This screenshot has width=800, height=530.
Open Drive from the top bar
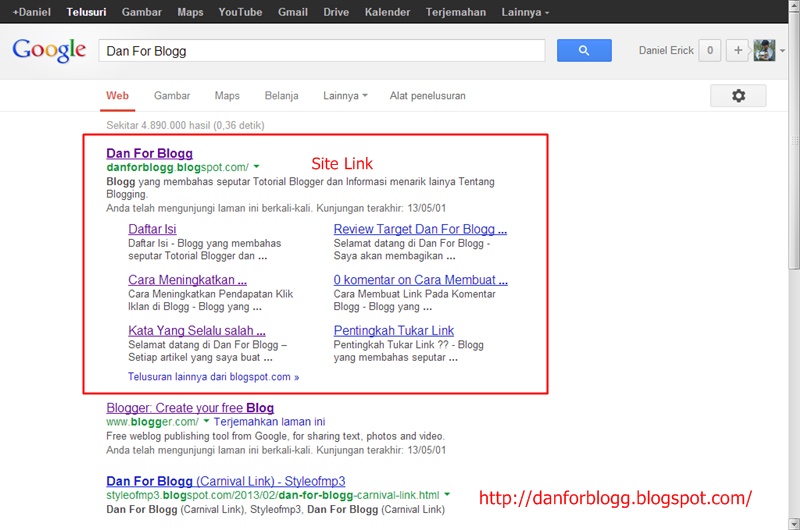(x=336, y=12)
